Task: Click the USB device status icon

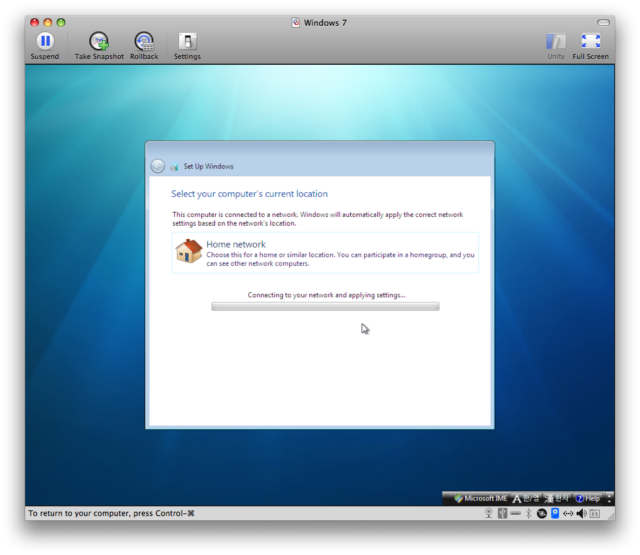Action: 502,513
